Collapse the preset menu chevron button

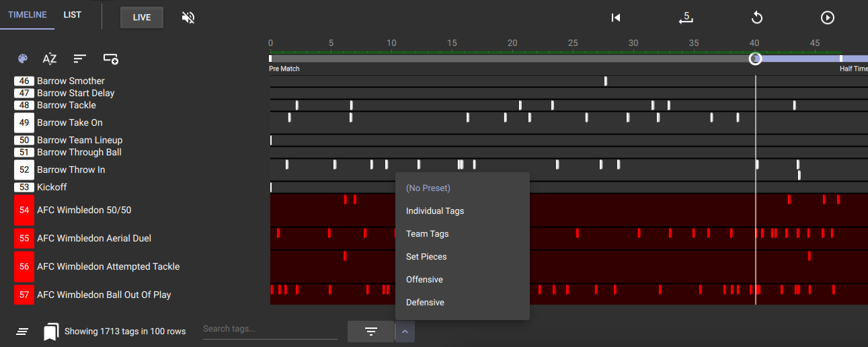coord(405,332)
